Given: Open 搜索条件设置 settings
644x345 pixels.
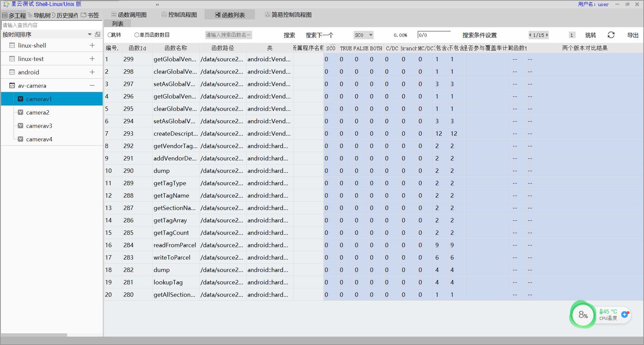Looking at the screenshot, I should [x=479, y=35].
